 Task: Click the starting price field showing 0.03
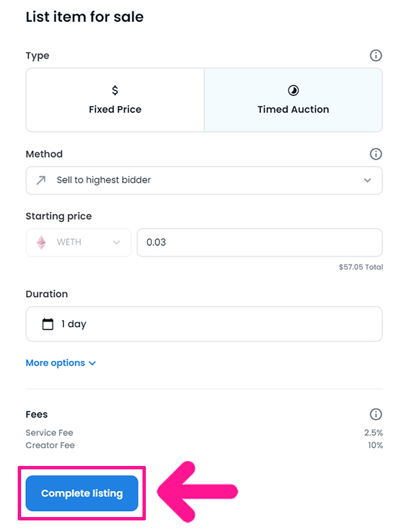260,242
